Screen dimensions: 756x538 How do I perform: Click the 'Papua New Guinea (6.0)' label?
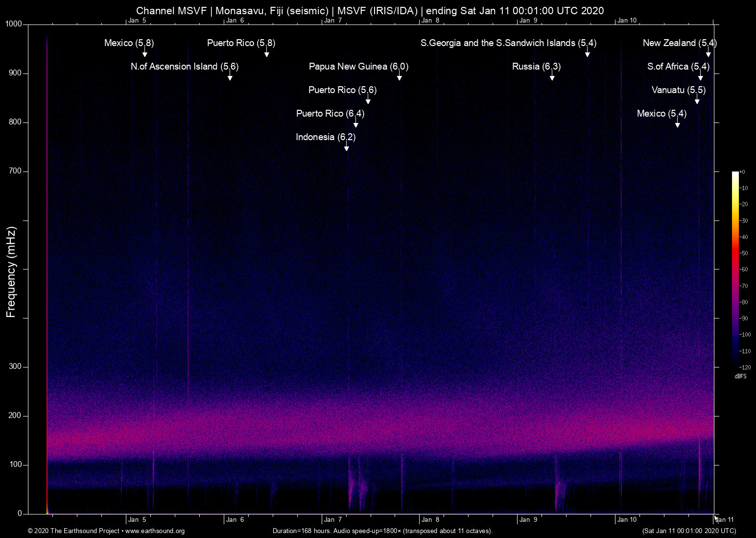[358, 67]
